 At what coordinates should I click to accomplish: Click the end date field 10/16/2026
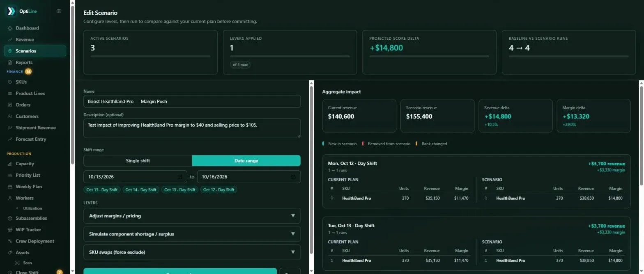point(249,177)
